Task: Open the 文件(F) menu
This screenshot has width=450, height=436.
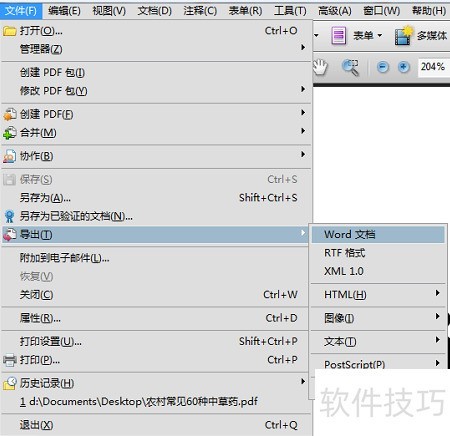Action: click(21, 11)
